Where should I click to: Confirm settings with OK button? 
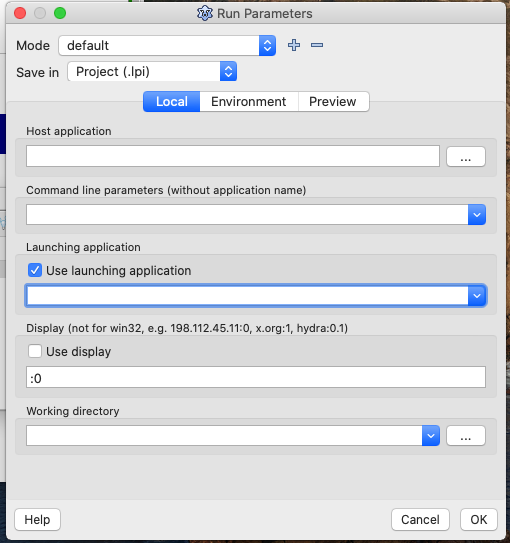[479, 519]
